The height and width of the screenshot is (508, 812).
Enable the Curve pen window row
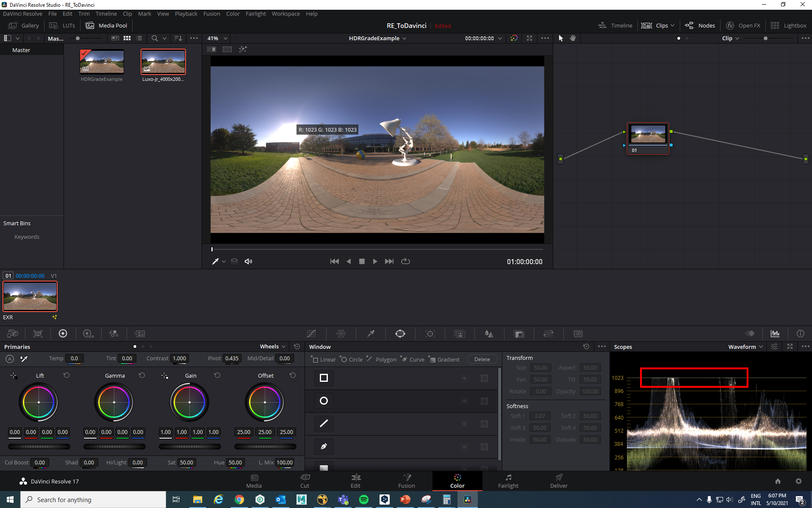(324, 447)
